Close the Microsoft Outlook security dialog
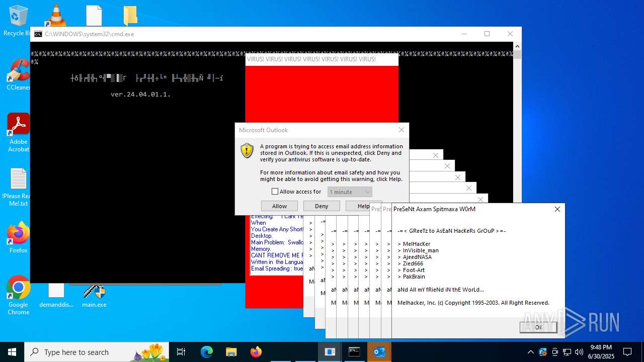Viewport: 644px width, 362px height. 401,130
